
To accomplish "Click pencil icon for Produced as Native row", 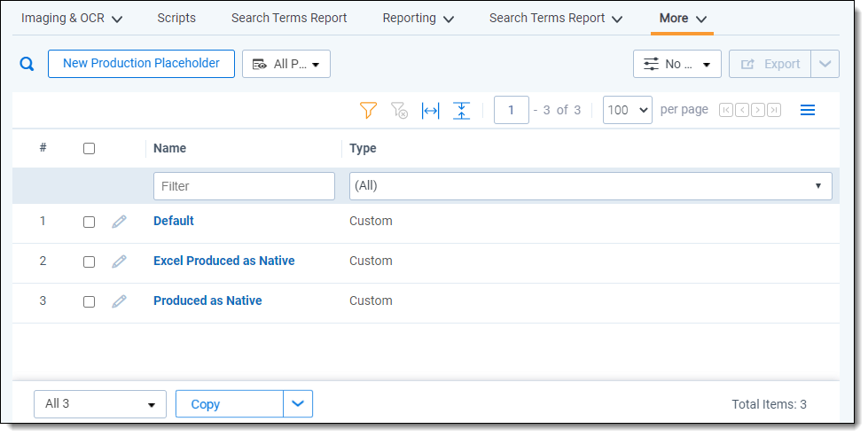I will click(x=119, y=301).
